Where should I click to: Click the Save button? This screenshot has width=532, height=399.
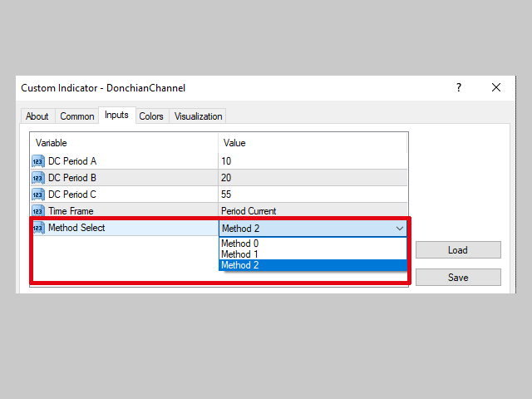click(x=458, y=278)
